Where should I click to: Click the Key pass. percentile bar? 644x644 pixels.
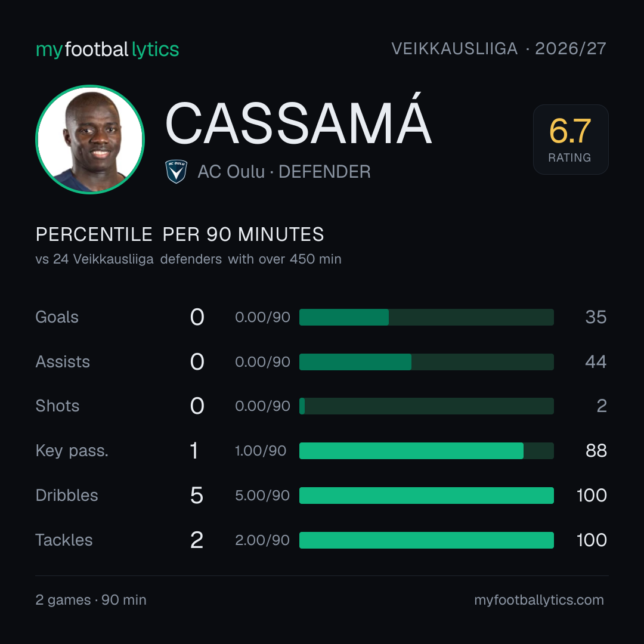426,451
